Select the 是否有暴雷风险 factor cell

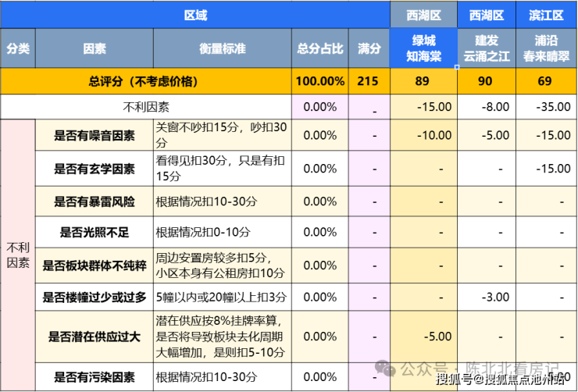(x=95, y=201)
